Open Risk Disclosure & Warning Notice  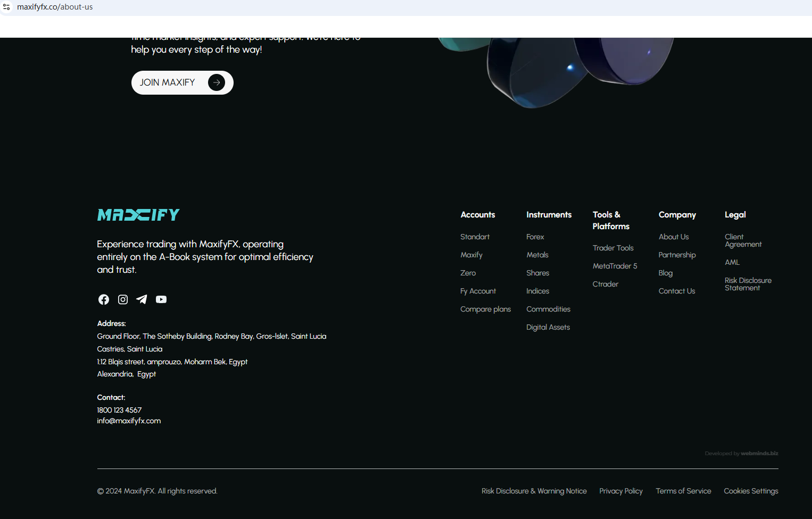click(x=534, y=491)
